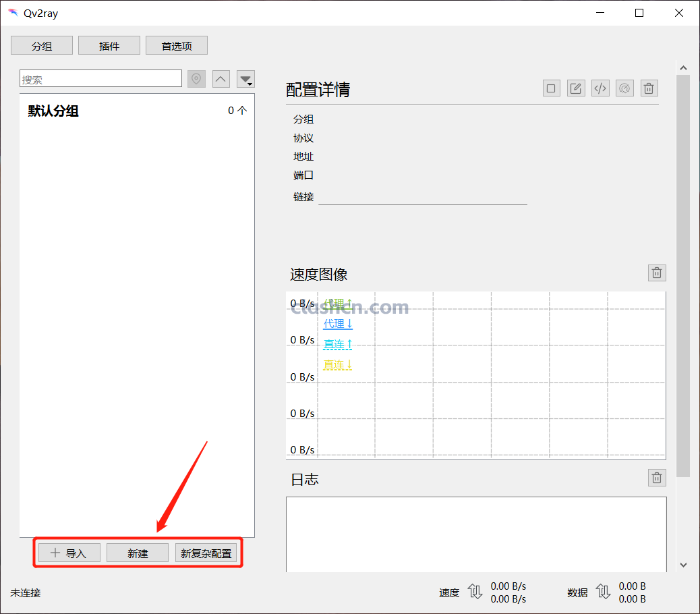Click the 代理 ↑ legend entry
700x614 pixels.
point(338,304)
